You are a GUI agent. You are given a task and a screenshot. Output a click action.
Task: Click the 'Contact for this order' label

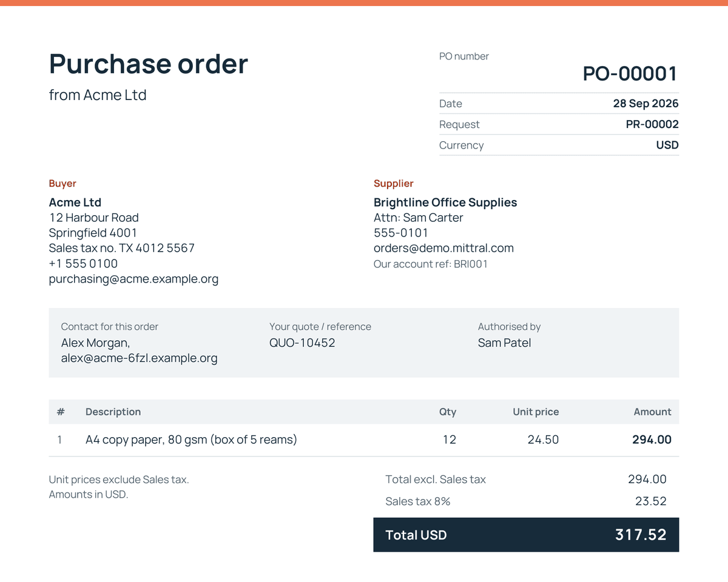110,327
